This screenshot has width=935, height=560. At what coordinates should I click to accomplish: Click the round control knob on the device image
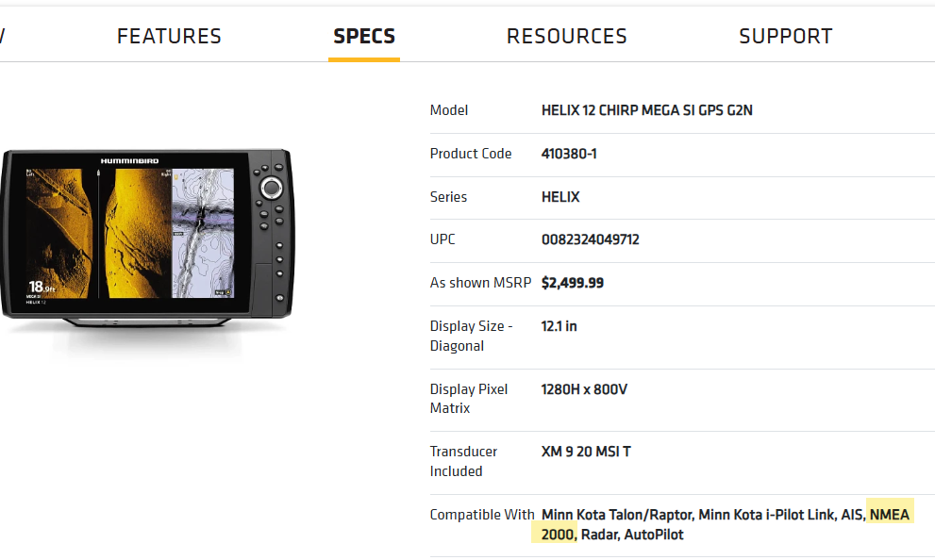pos(272,189)
